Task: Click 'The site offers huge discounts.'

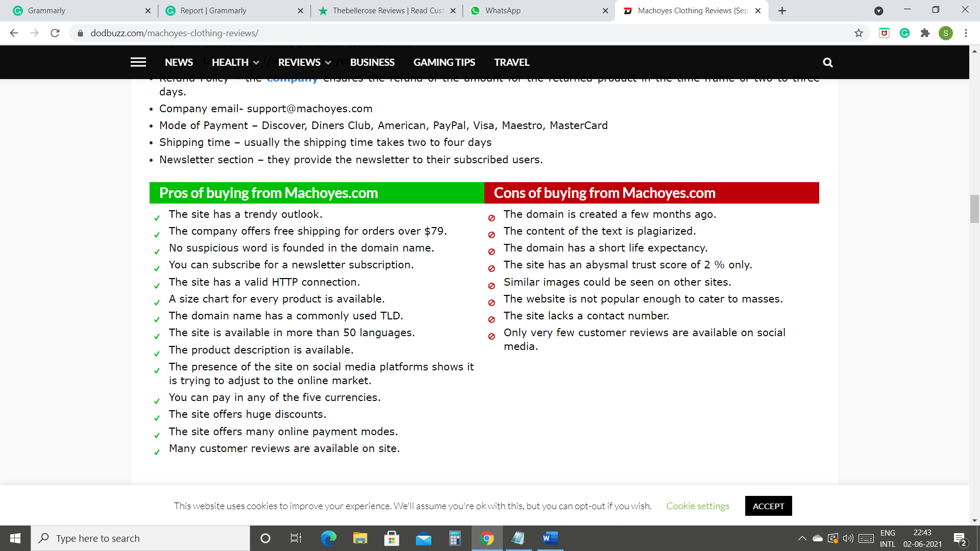Action: point(248,414)
